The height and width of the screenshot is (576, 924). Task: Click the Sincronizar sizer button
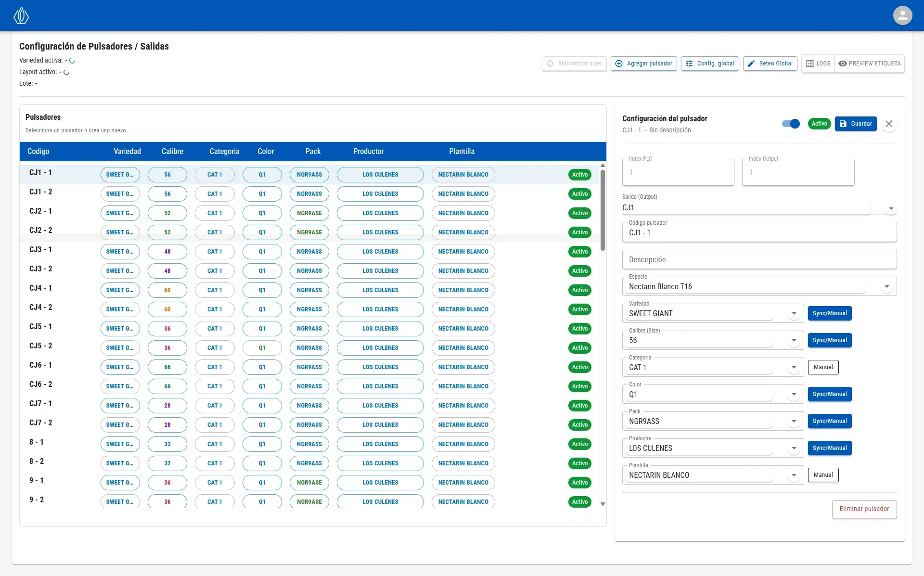click(574, 64)
